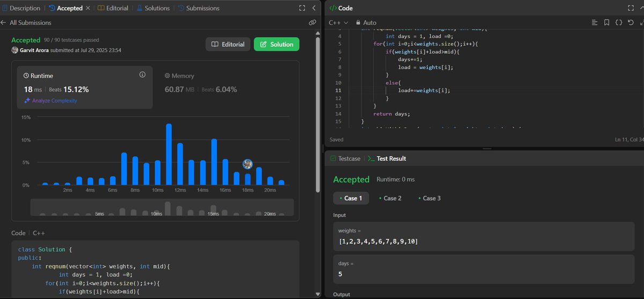644x299 pixels.
Task: Click the 'Beats 15.12%' text
Action: pyautogui.click(x=68, y=90)
